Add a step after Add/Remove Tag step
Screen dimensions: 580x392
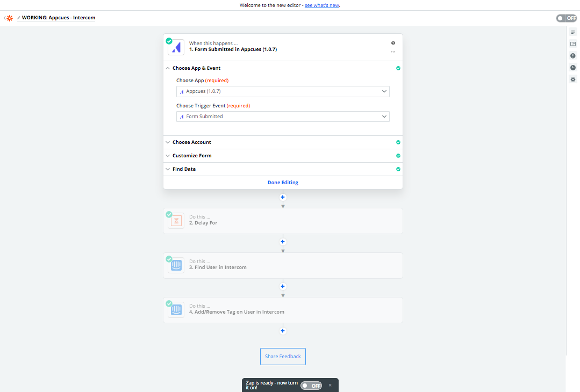pyautogui.click(x=283, y=331)
